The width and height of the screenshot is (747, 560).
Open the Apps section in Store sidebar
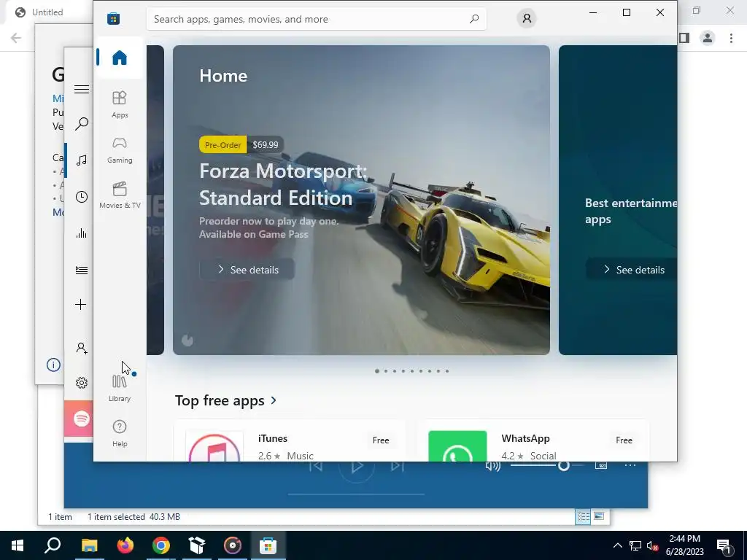120,104
